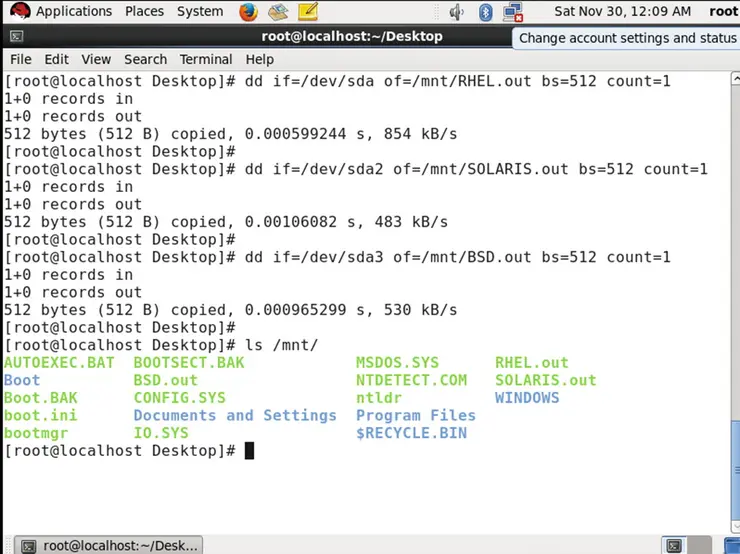Open the Terminal menu in menubar
Screen dimensions: 740x554
pos(205,59)
